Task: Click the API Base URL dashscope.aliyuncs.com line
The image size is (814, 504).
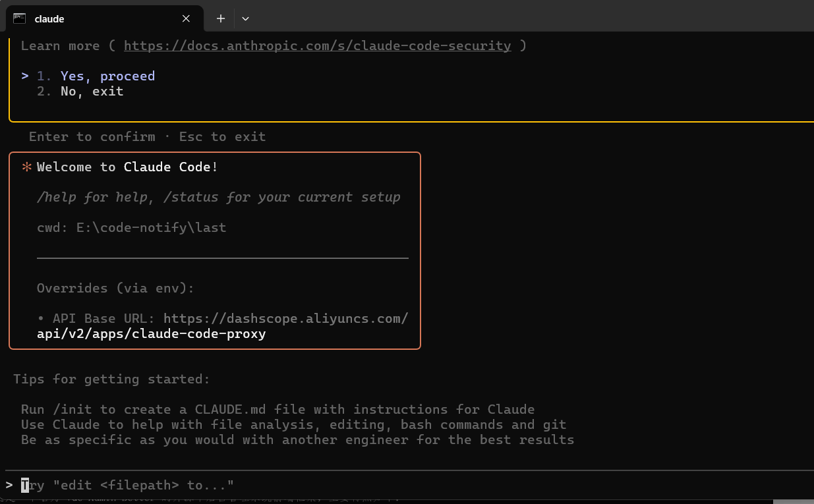Action: click(x=223, y=318)
